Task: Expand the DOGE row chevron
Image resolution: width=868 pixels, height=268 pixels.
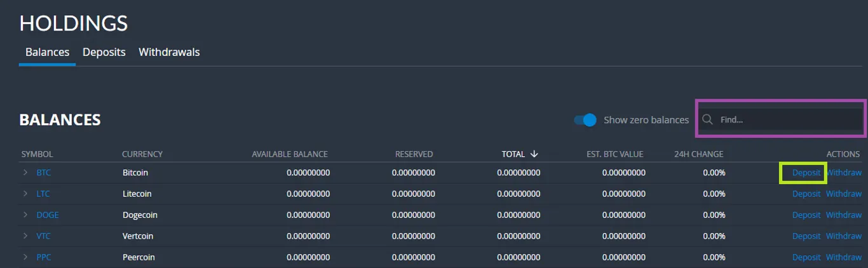Action: click(x=25, y=215)
